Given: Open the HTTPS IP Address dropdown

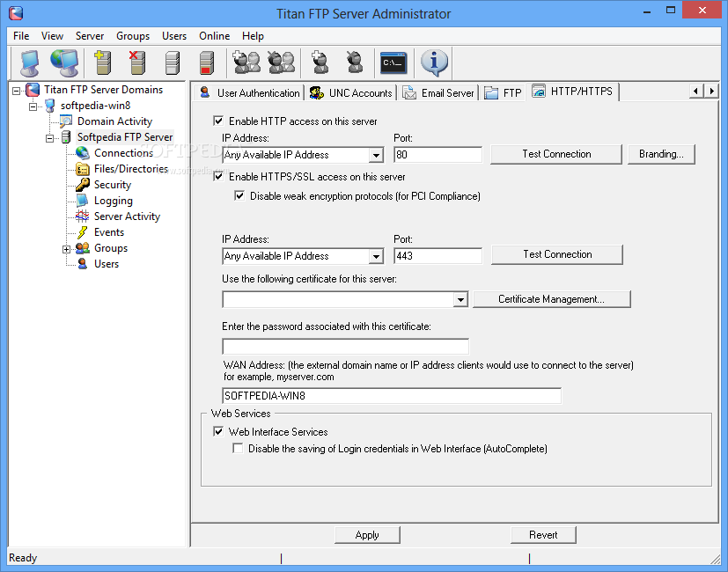Looking at the screenshot, I should click(x=376, y=256).
